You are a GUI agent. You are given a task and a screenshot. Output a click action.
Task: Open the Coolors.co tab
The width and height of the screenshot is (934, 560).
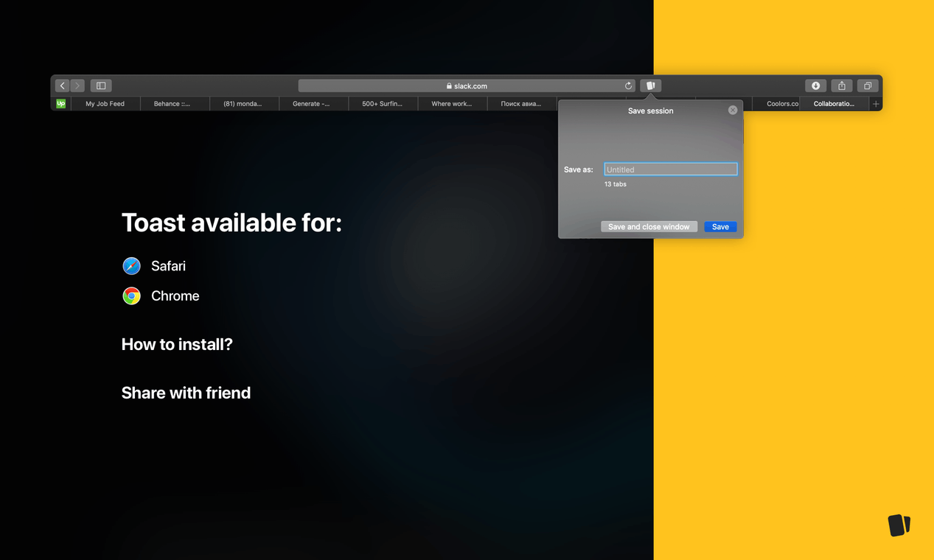(x=776, y=104)
